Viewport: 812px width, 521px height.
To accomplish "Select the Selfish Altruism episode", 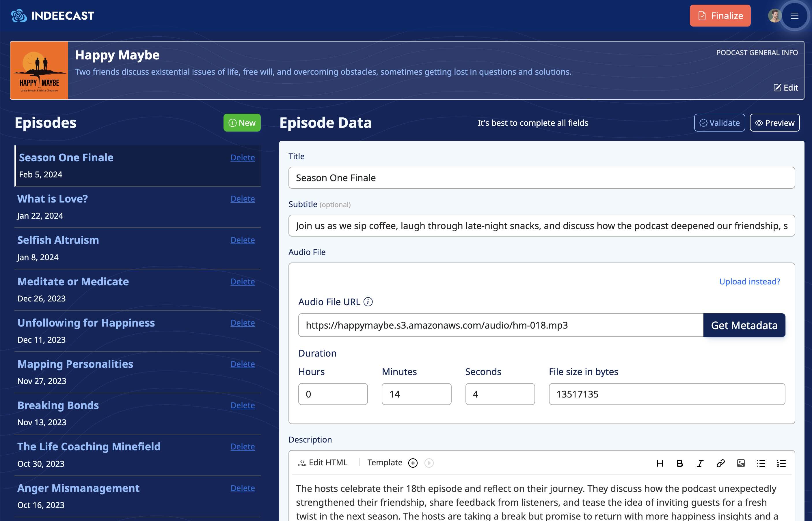I will pyautogui.click(x=58, y=240).
